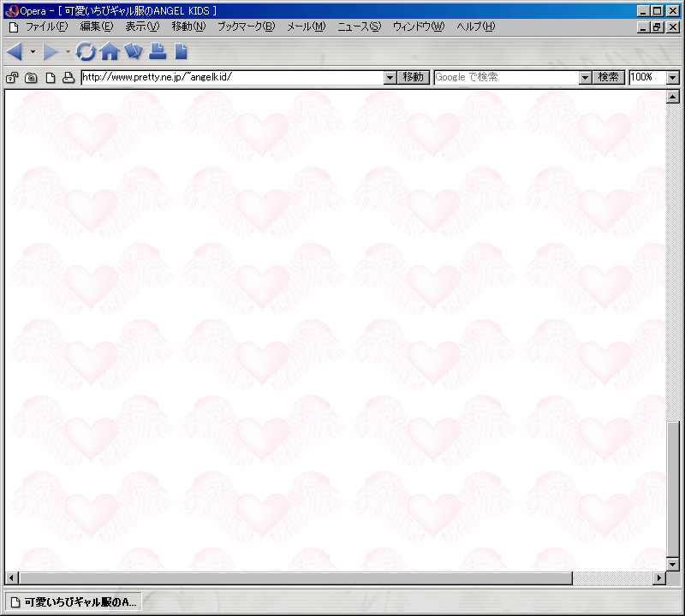Minimize the Opera window

(643, 11)
